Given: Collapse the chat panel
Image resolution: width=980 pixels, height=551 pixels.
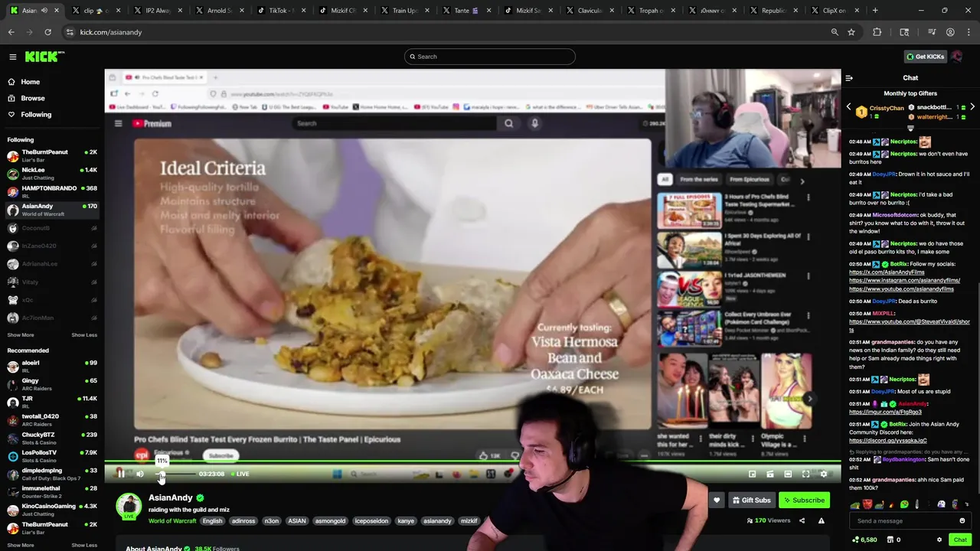Looking at the screenshot, I should click(x=849, y=78).
